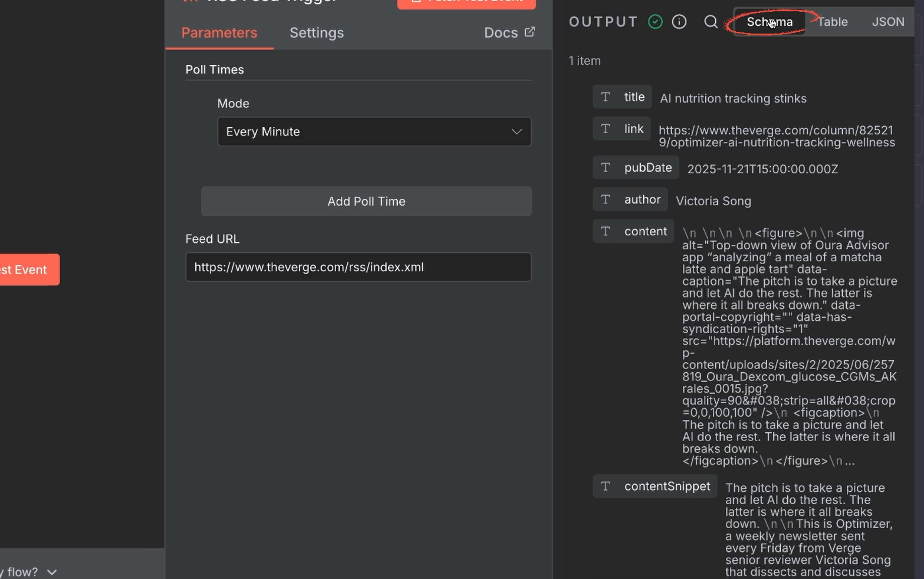Open the Mode dropdown

(x=374, y=131)
